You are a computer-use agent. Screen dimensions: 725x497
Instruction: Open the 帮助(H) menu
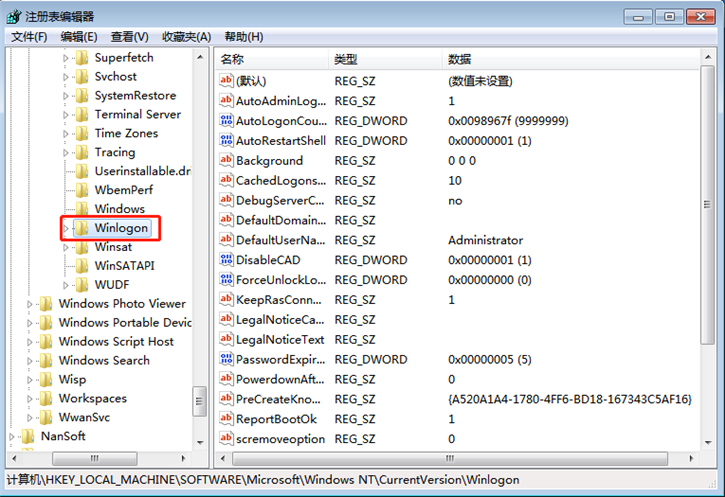click(x=241, y=37)
